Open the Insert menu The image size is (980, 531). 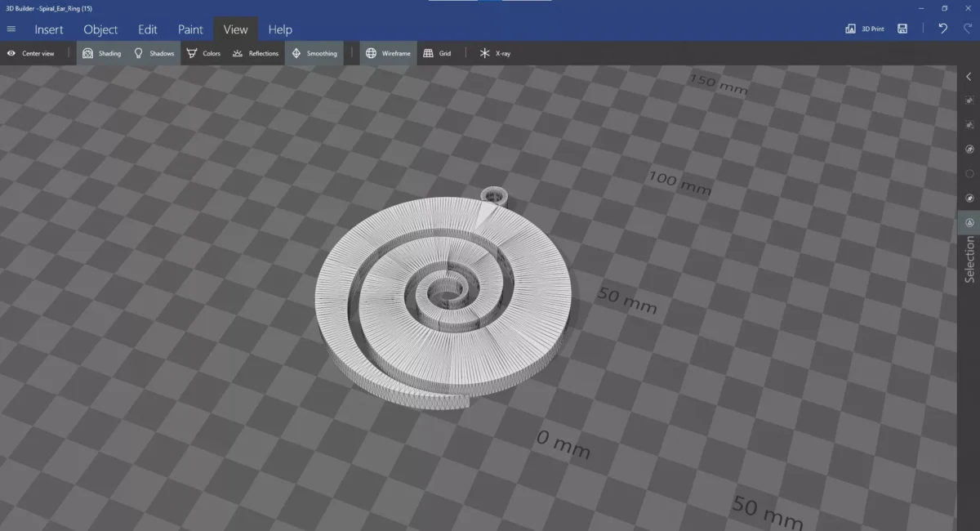coord(49,29)
